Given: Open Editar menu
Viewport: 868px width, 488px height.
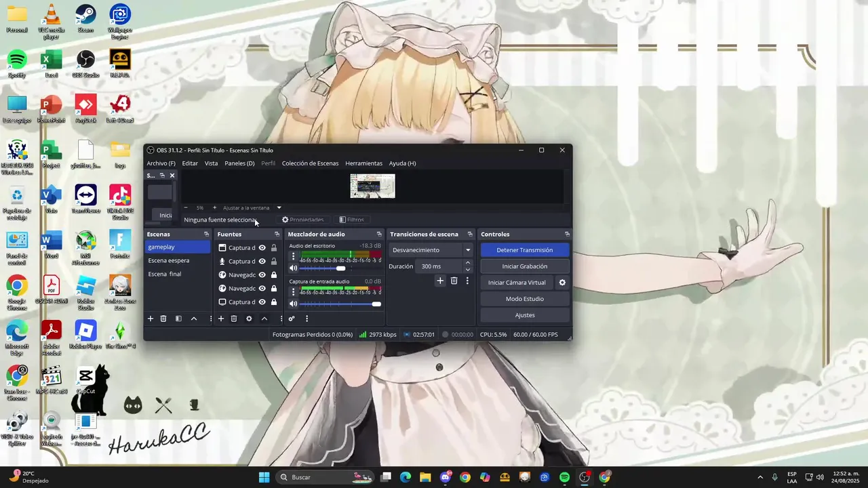Looking at the screenshot, I should (190, 163).
